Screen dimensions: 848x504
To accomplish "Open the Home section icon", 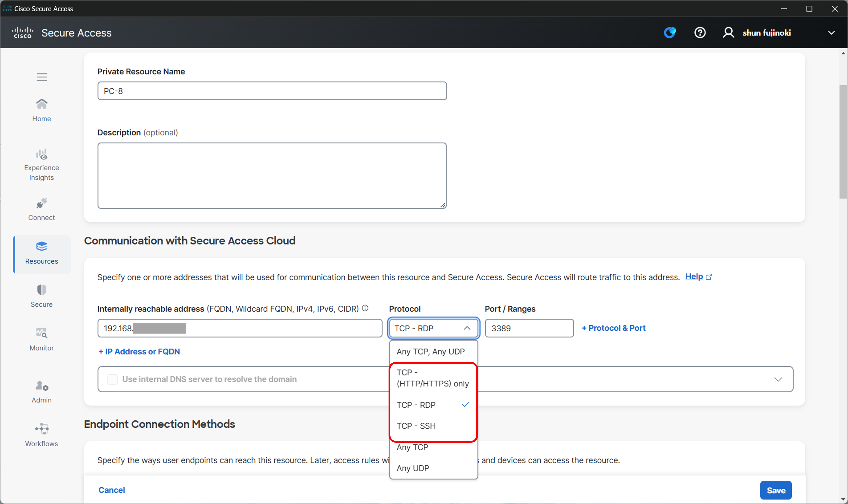I will (x=42, y=104).
